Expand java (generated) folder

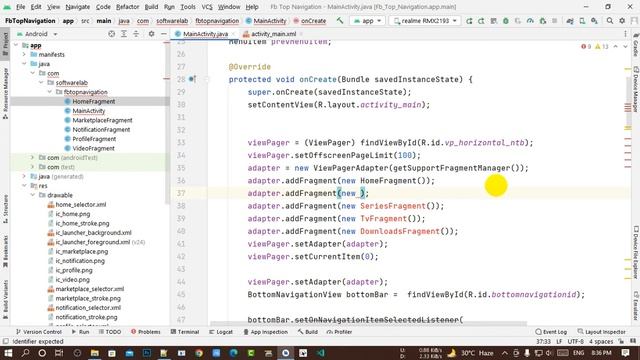tap(24, 176)
